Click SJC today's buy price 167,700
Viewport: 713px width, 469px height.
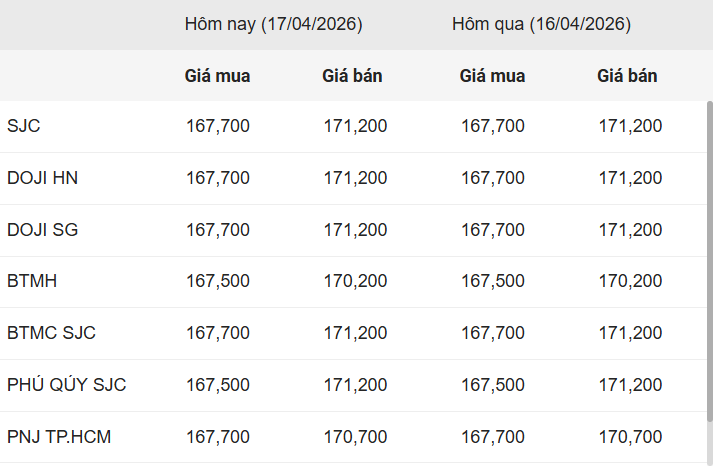click(x=218, y=126)
